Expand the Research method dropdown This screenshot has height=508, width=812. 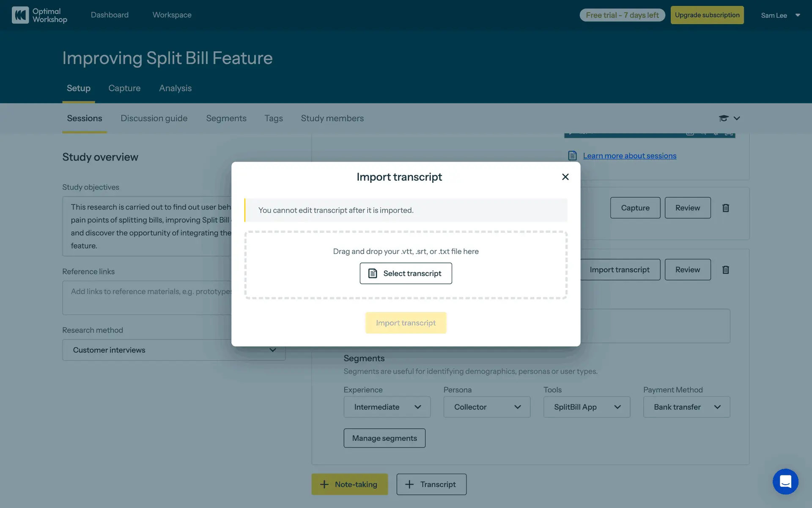pyautogui.click(x=173, y=350)
